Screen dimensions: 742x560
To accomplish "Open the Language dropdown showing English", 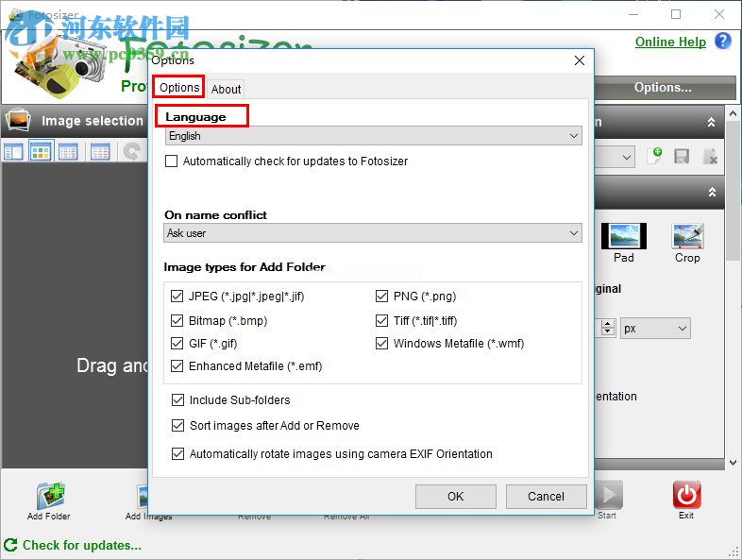I will (373, 136).
